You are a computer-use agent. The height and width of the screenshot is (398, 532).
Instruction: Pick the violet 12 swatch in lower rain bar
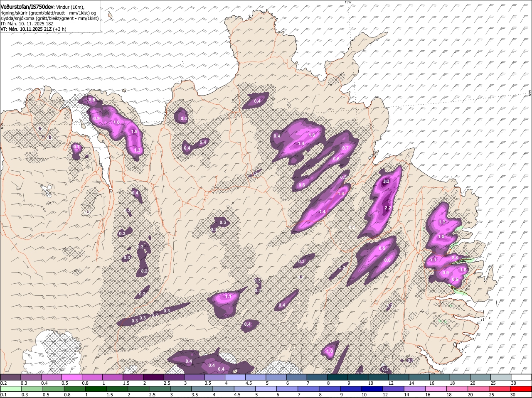[x=394, y=389]
